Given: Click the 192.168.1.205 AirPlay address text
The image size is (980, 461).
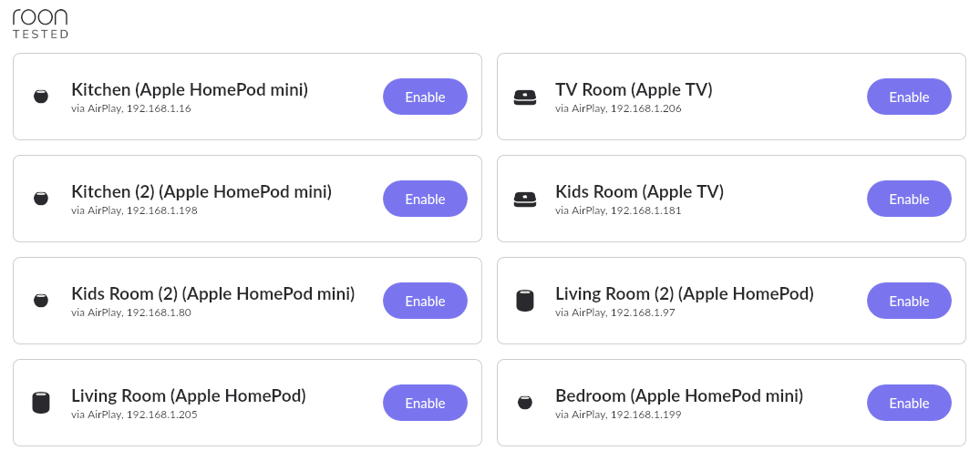Looking at the screenshot, I should (x=162, y=415).
